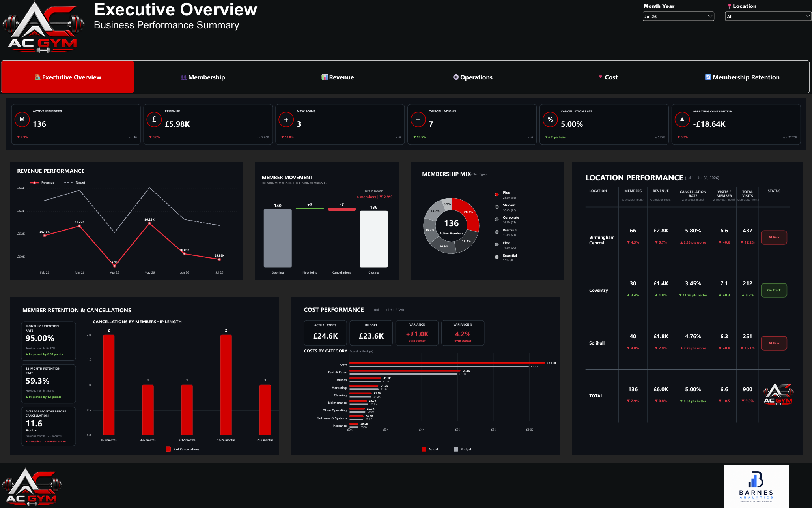
Task: Click AC Gym logo in Total row
Action: [x=778, y=394]
